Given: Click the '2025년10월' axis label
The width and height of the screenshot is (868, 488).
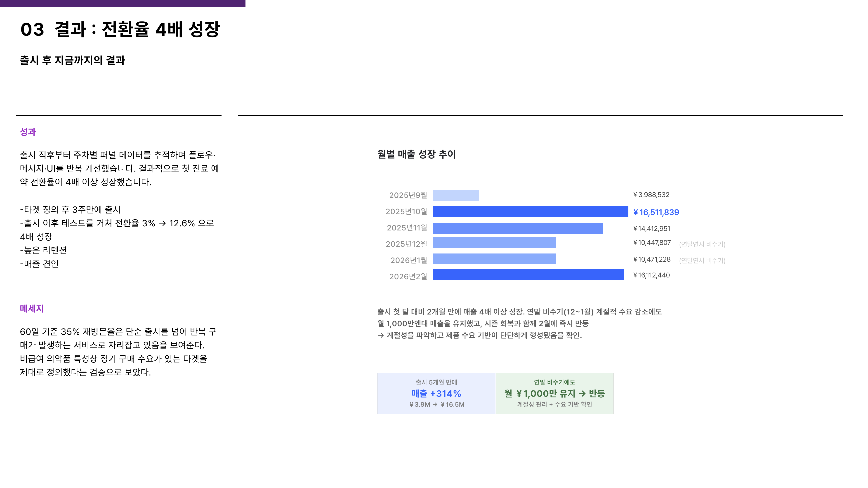Looking at the screenshot, I should coord(406,211).
